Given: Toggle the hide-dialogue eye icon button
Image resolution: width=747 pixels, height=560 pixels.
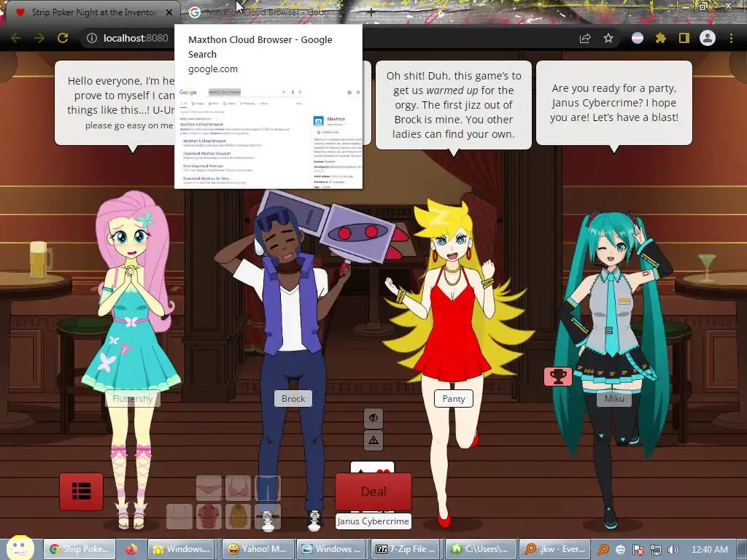Looking at the screenshot, I should click(x=373, y=418).
